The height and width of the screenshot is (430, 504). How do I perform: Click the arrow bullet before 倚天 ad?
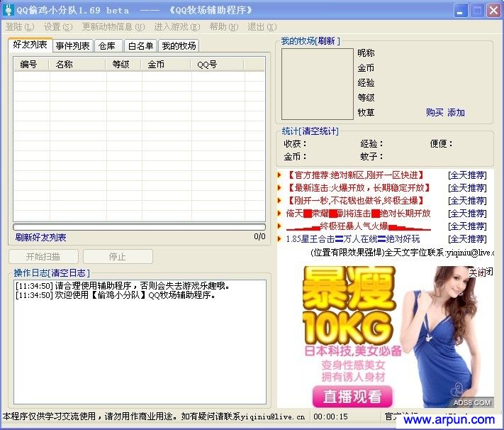tap(279, 213)
